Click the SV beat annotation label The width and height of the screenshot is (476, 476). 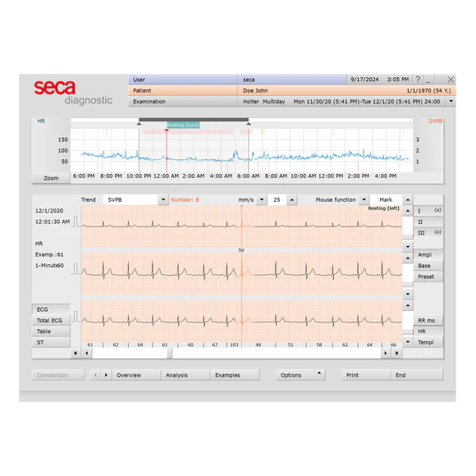[x=241, y=250]
